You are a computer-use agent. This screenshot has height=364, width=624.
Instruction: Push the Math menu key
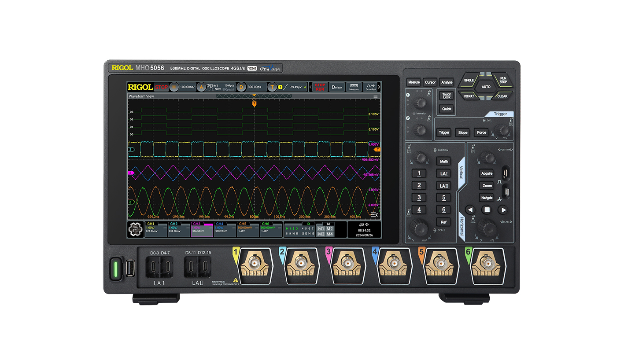coord(444,162)
